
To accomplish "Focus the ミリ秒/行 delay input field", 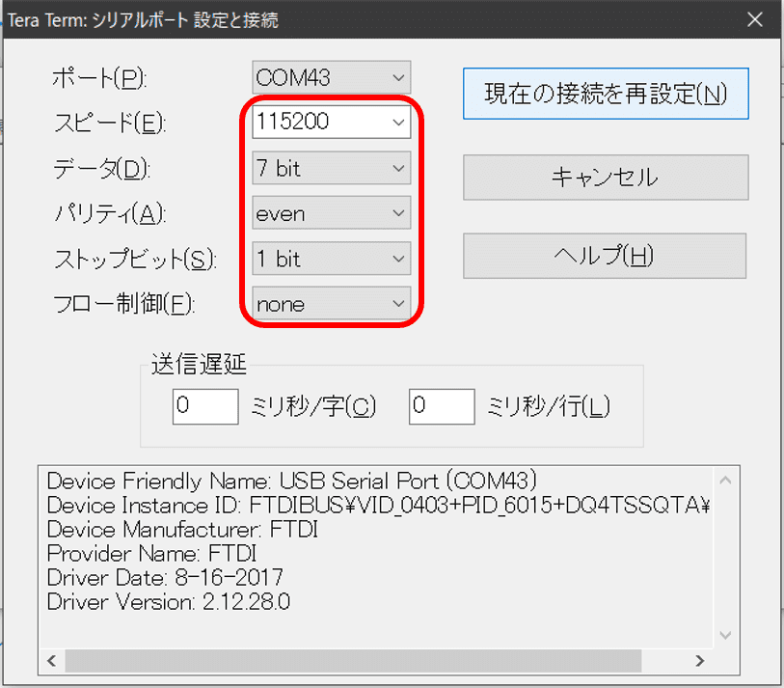I will pos(441,406).
